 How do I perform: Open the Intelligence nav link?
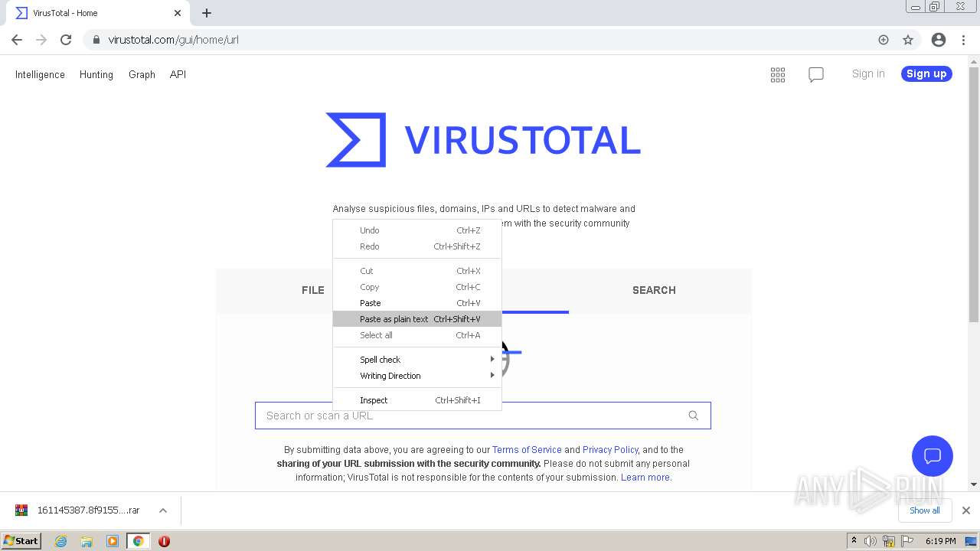click(x=40, y=74)
